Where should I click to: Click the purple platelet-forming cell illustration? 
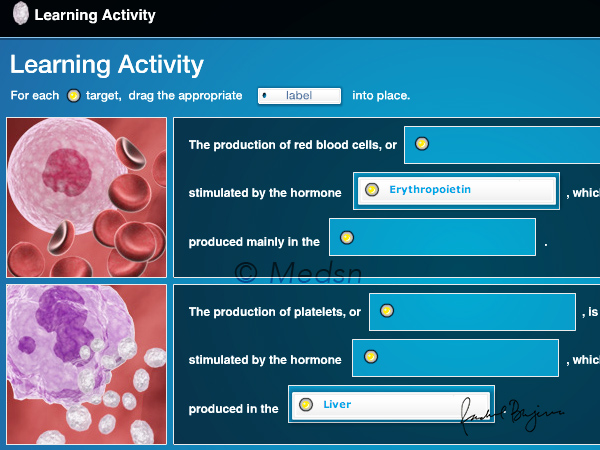[86, 364]
